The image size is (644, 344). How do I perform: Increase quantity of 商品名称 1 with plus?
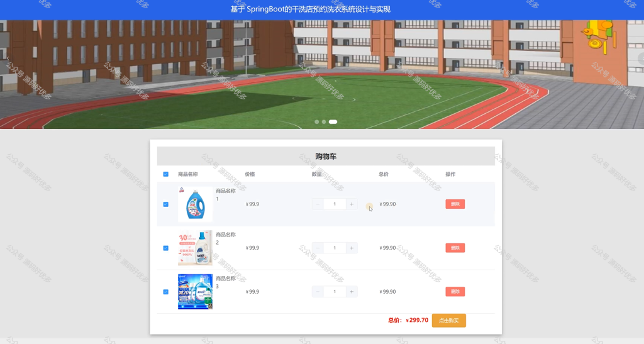click(352, 204)
